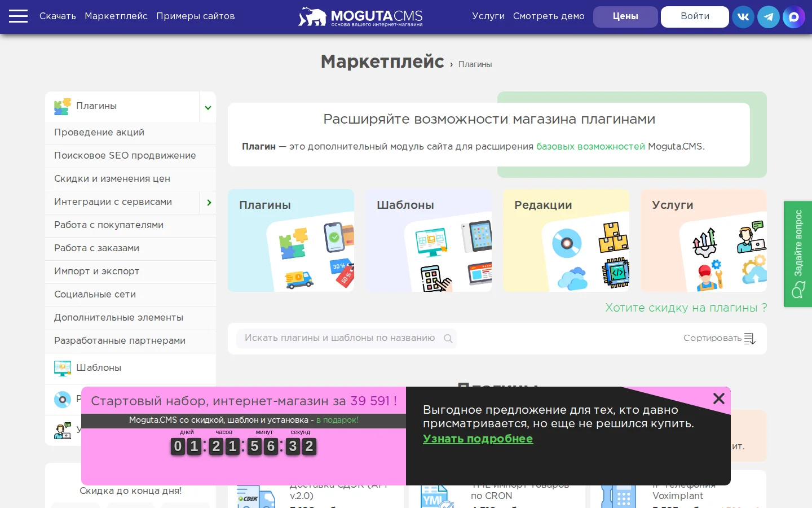Collapse the Плагины sidebar section chevron

(x=208, y=107)
